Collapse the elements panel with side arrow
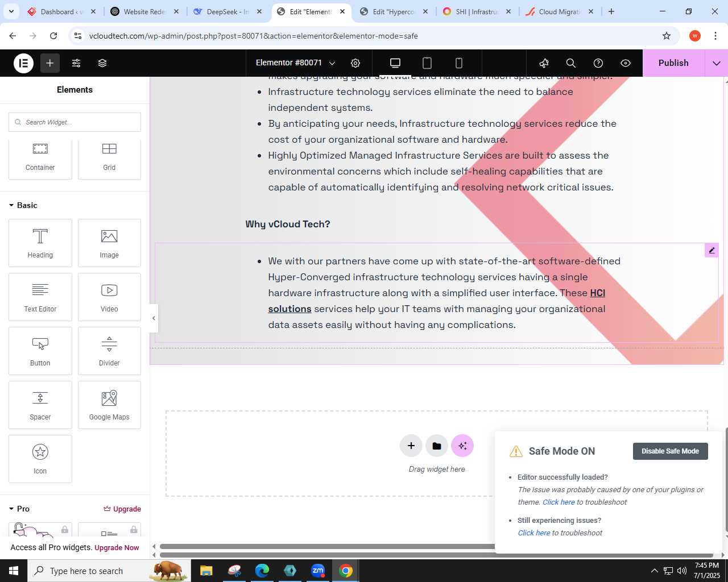The width and height of the screenshot is (728, 582). [154, 318]
